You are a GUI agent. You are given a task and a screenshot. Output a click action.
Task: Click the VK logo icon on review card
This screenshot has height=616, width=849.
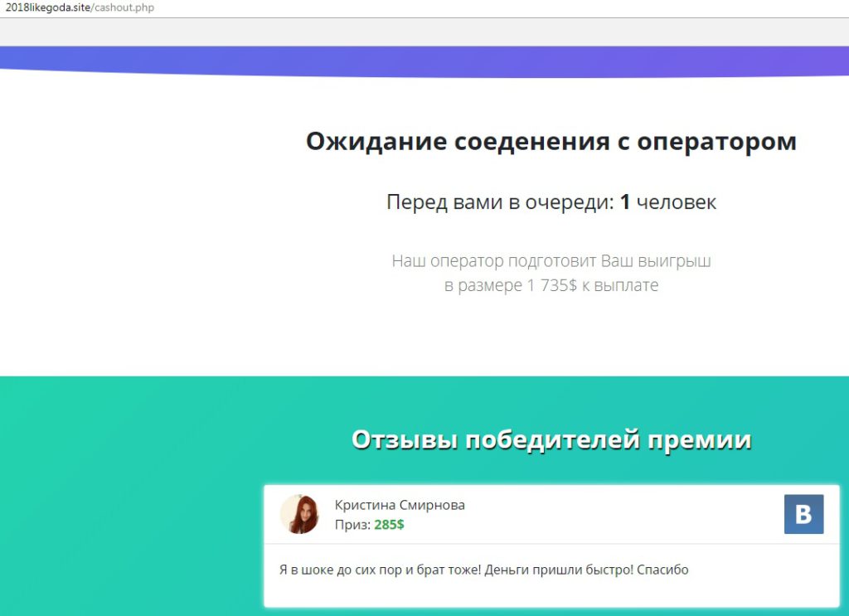[803, 514]
